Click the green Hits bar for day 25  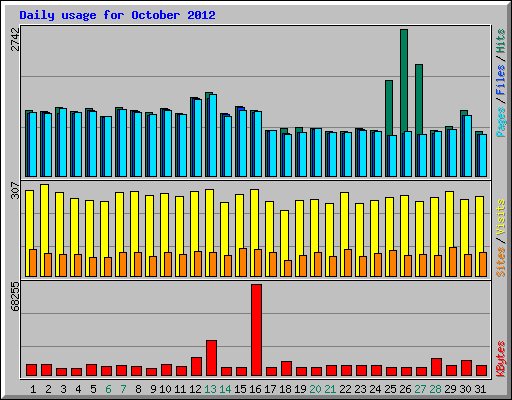tap(389, 108)
